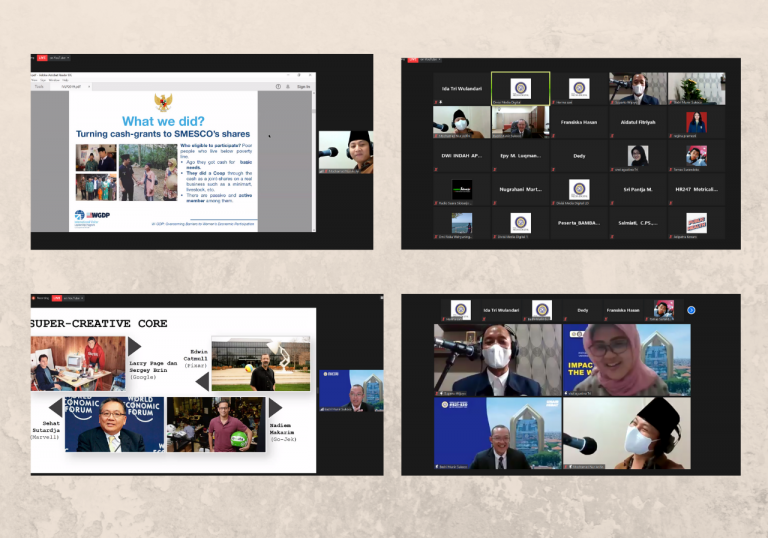This screenshot has height=538, width=768.
Task: Select the Peserta_BAMBA... participant tile
Action: coord(578,223)
